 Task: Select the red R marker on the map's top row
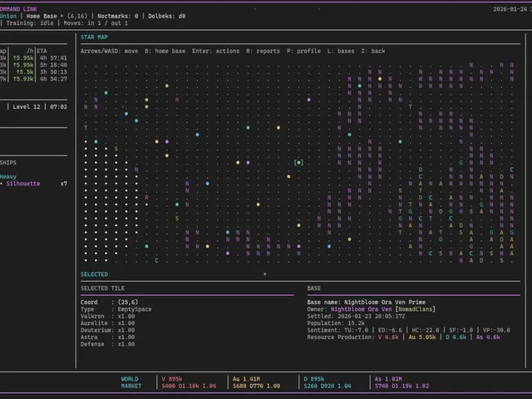click(x=177, y=100)
